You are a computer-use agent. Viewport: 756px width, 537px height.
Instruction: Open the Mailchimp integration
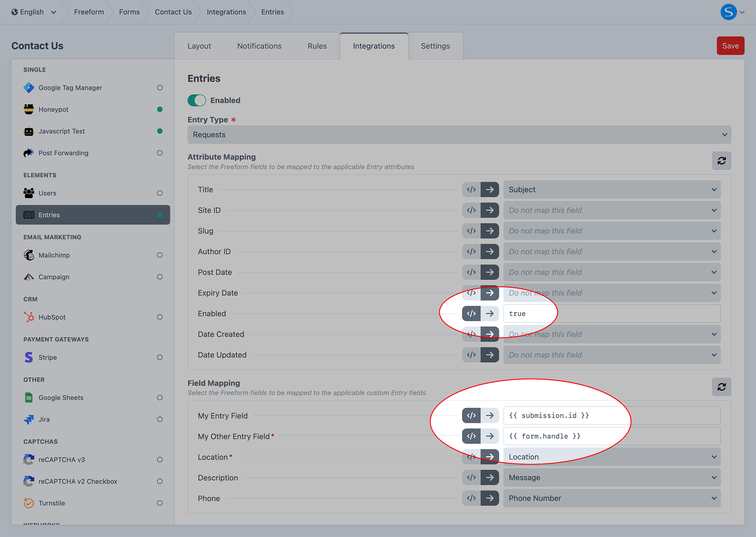pos(54,255)
